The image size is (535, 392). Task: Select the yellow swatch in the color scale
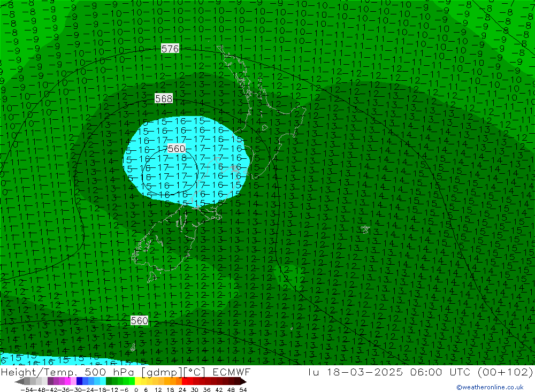pyautogui.click(x=137, y=381)
